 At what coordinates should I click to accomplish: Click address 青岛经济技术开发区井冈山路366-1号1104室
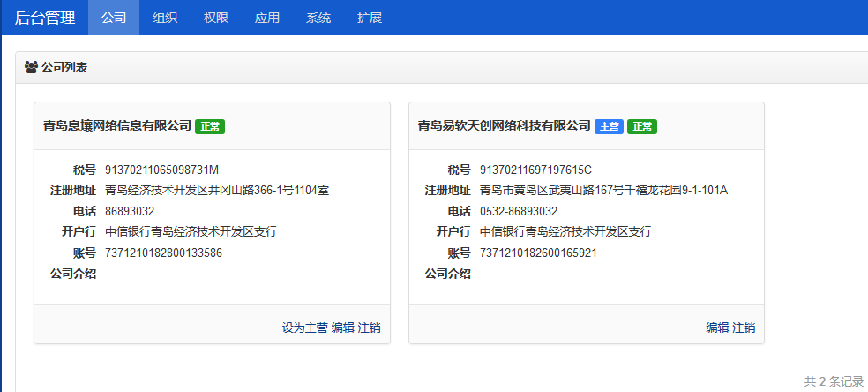[x=217, y=191]
